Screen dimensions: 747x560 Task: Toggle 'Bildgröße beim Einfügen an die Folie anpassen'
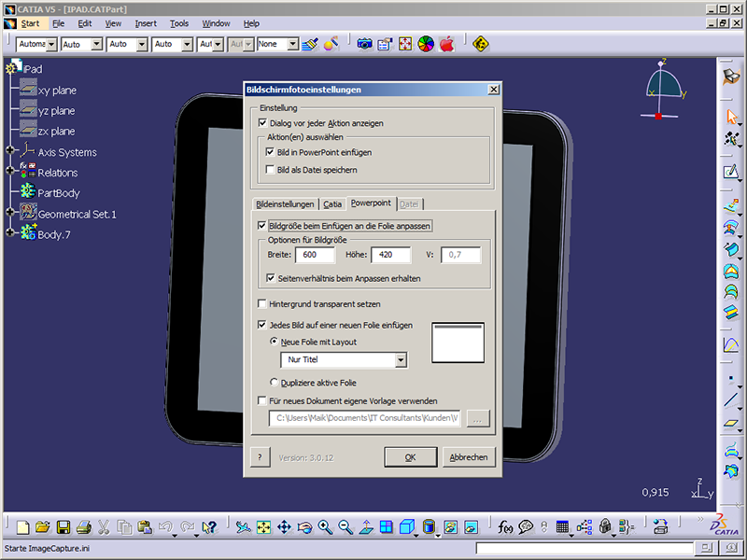(261, 225)
